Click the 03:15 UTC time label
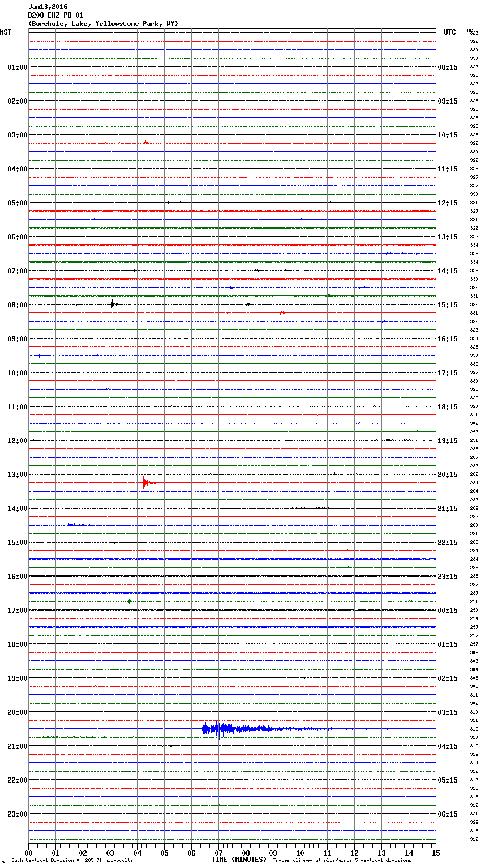 pyautogui.click(x=448, y=712)
